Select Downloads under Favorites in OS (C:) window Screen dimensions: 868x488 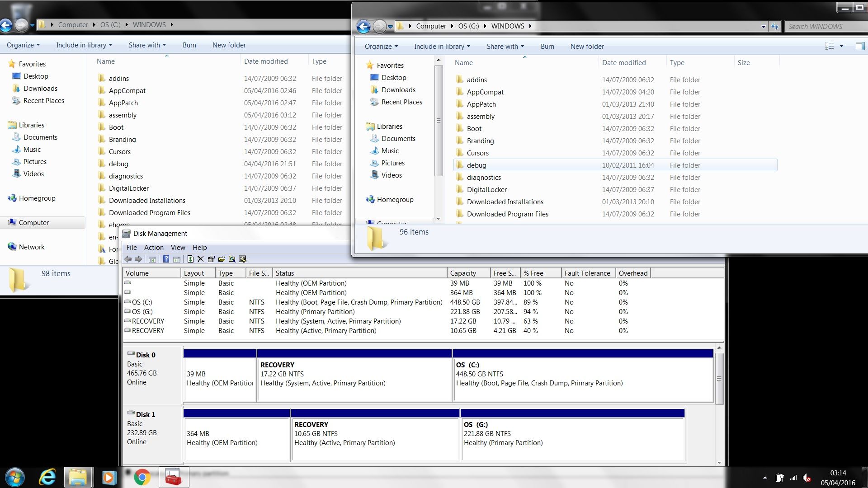(x=40, y=88)
